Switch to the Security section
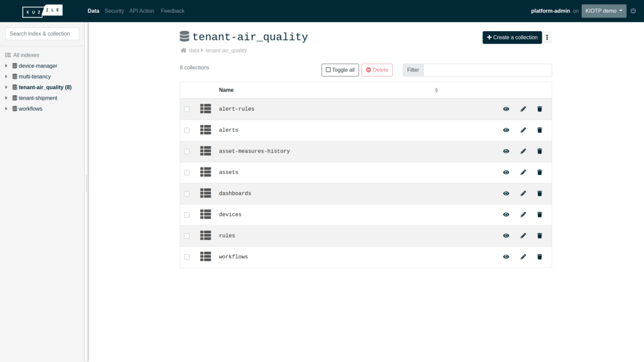644x362 pixels. (114, 11)
